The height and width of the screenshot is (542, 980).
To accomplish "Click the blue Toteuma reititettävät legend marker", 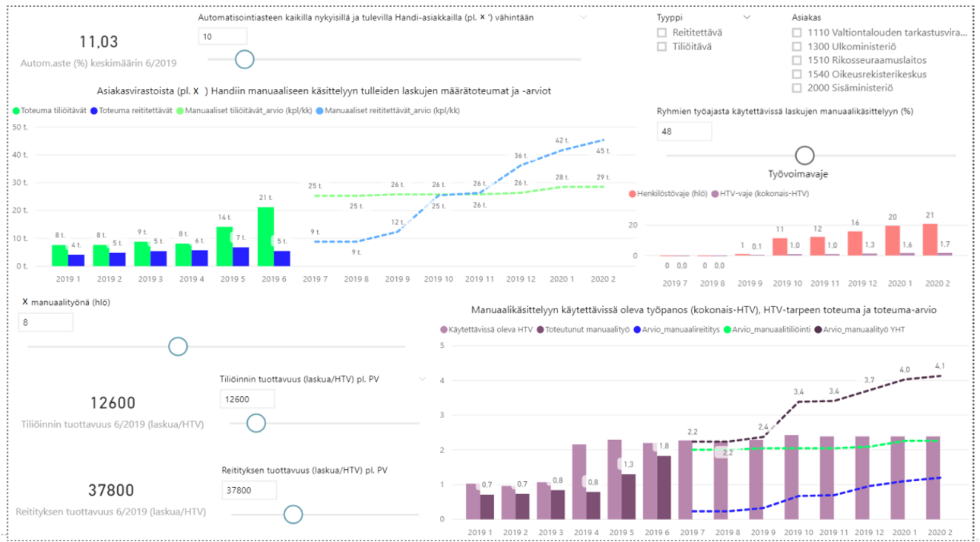I will pyautogui.click(x=94, y=111).
